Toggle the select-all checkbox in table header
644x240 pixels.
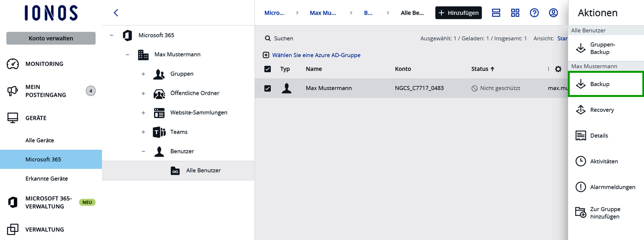coord(267,69)
